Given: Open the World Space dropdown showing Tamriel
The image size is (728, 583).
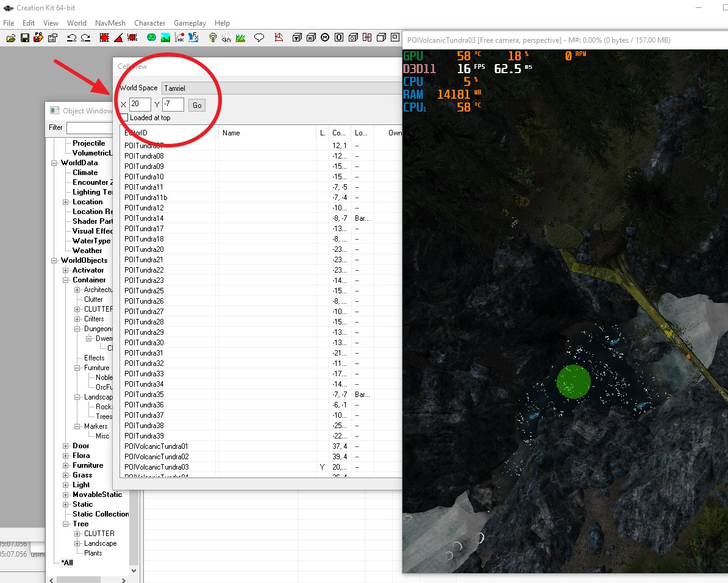Looking at the screenshot, I should coord(280,88).
